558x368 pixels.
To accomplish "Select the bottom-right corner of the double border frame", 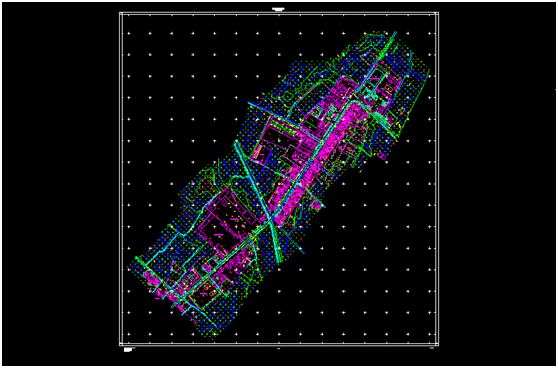I will (438, 345).
